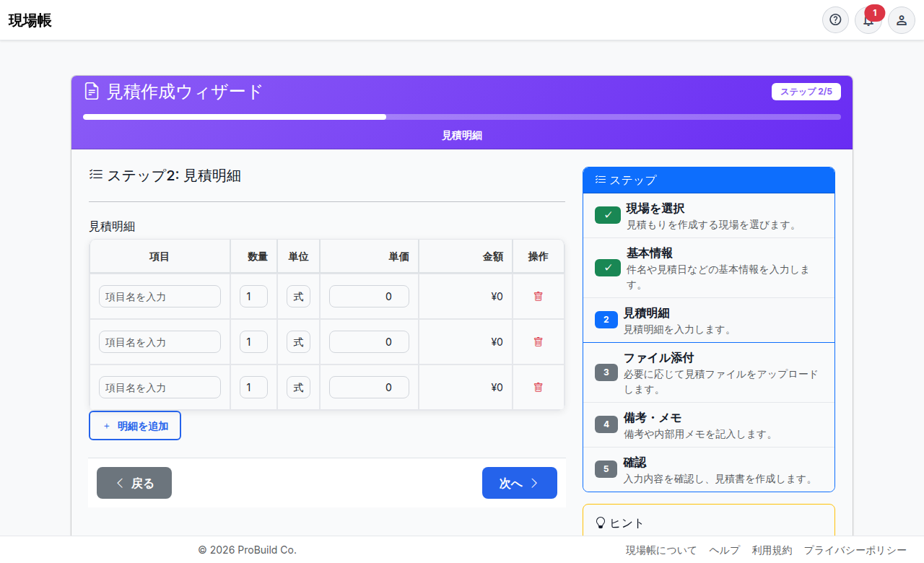Click the step 4 number badge

coord(606,424)
